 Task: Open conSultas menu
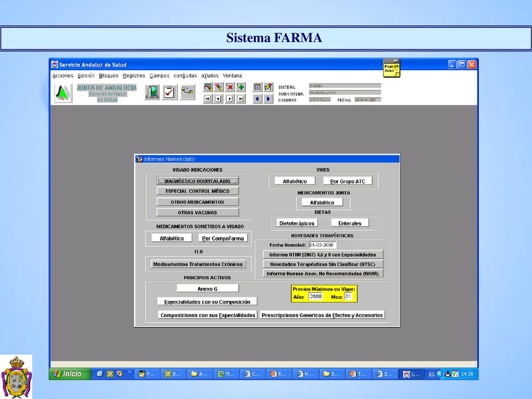click(x=185, y=76)
